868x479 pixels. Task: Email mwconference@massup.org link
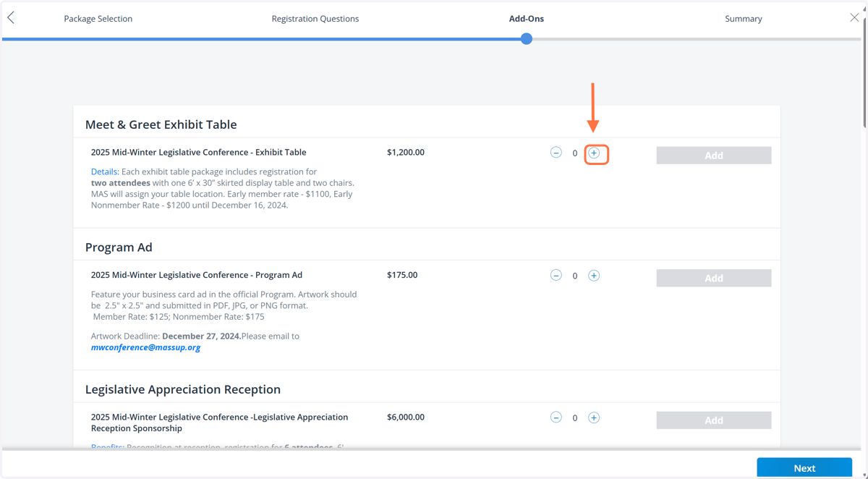click(145, 347)
